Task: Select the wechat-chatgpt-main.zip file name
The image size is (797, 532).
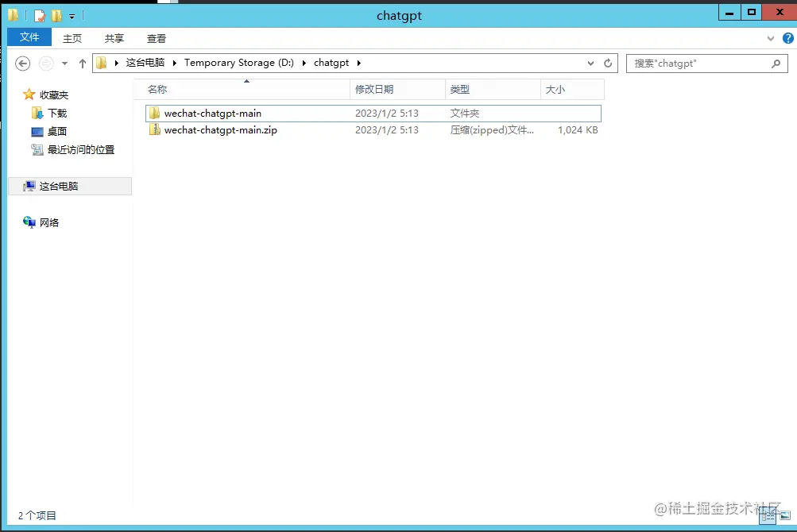Action: pos(221,130)
